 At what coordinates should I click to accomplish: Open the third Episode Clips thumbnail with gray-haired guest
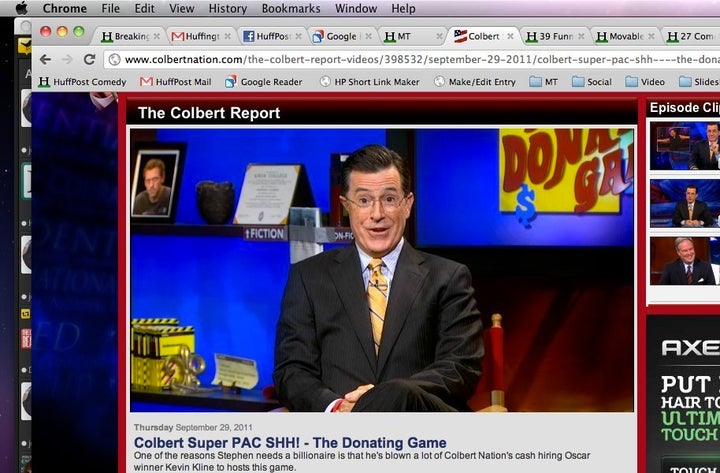coord(685,261)
